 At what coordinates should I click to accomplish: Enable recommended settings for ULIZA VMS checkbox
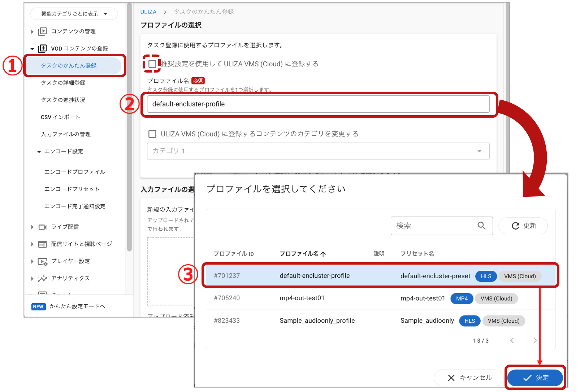(152, 64)
